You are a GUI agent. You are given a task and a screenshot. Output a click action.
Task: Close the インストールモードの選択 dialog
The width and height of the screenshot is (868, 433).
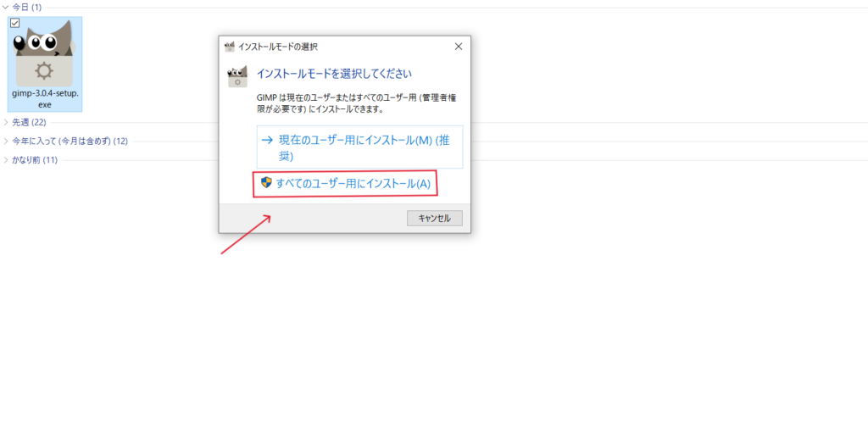(x=459, y=47)
